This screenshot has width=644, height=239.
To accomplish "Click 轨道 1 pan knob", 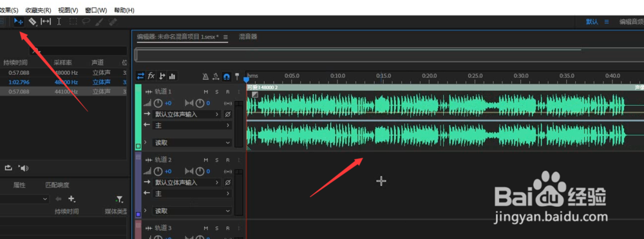I will [200, 103].
